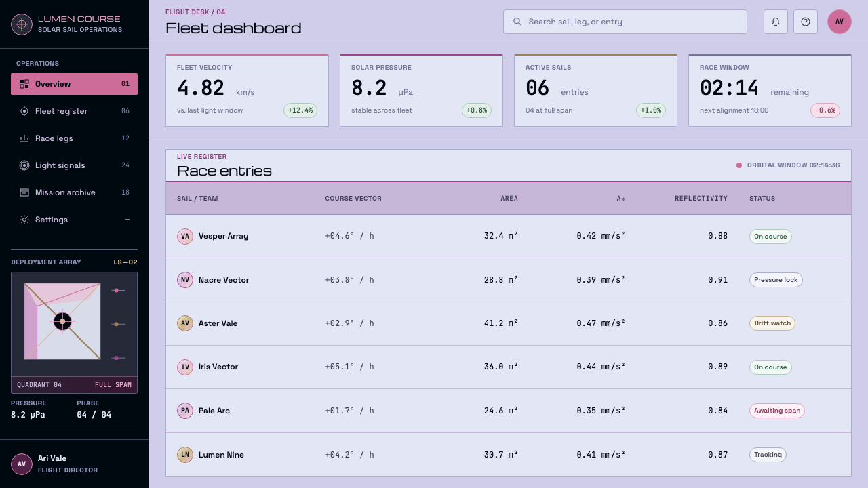The height and width of the screenshot is (488, 868).
Task: Click the Race Window -0.6% badge
Action: (825, 110)
